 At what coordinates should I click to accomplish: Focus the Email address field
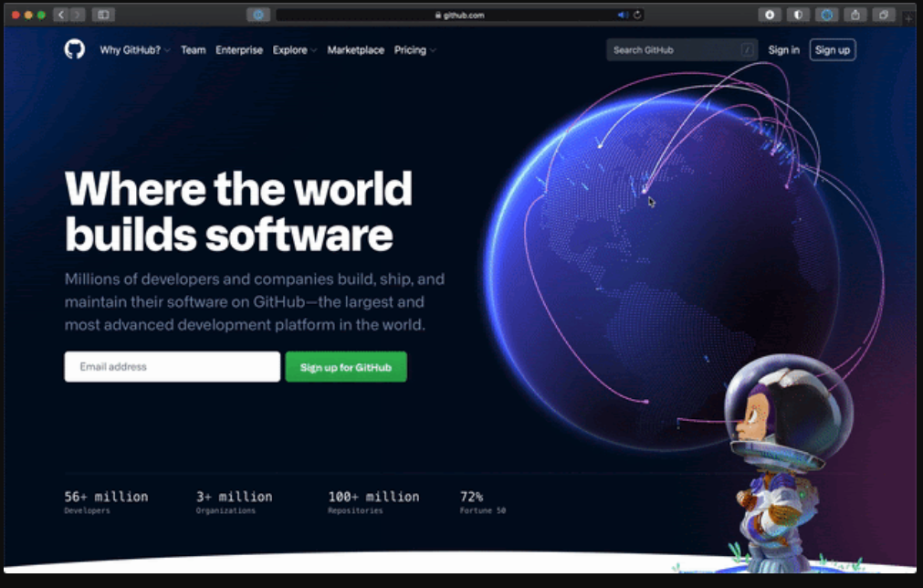(x=172, y=367)
